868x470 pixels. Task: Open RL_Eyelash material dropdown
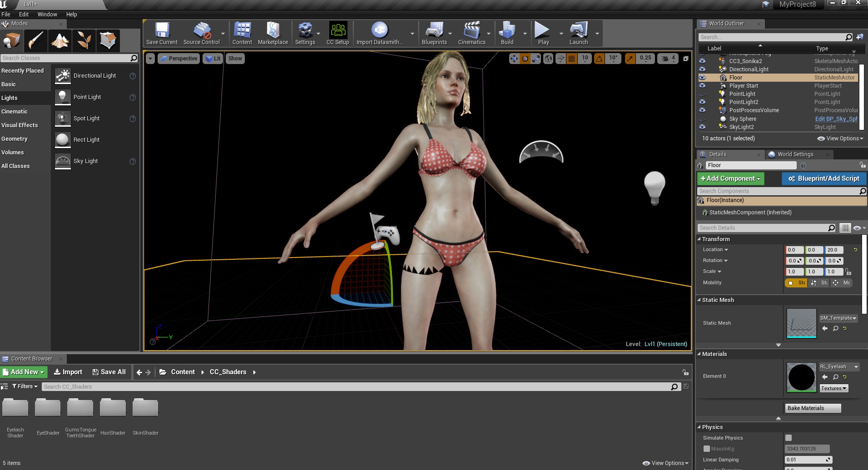(839, 366)
